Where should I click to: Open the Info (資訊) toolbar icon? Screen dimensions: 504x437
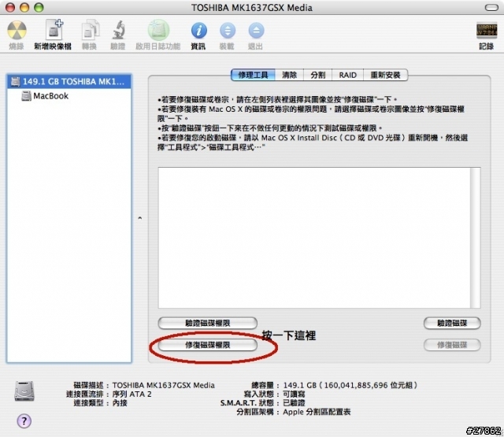click(x=198, y=31)
